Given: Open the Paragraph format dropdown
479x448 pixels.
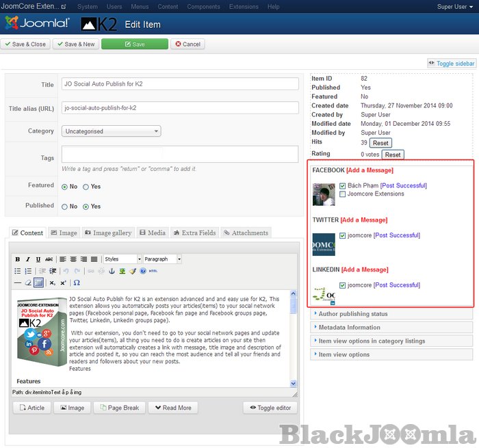Looking at the screenshot, I should click(162, 260).
